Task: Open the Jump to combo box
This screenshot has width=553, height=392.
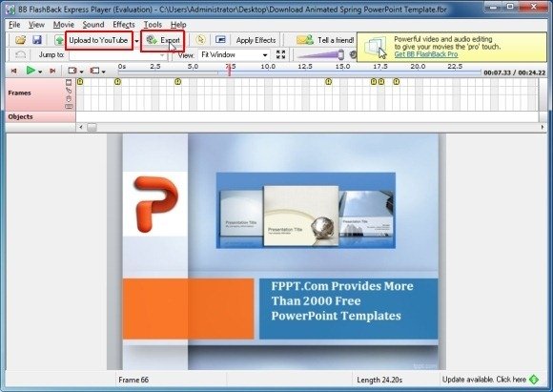Action: [118, 55]
